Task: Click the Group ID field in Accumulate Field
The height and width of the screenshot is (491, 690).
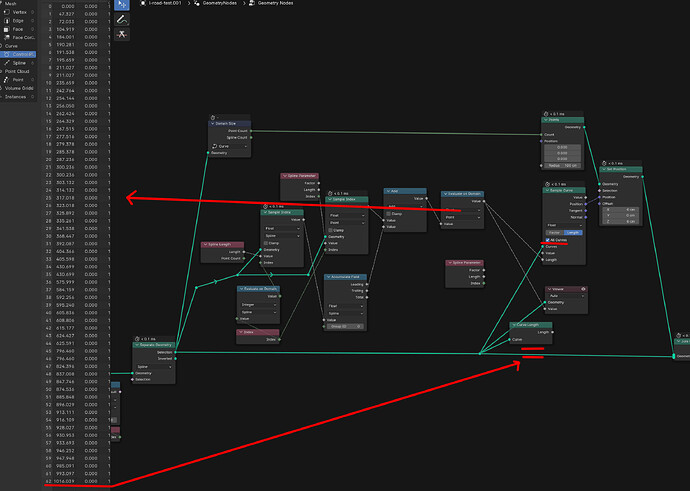Action: click(346, 326)
